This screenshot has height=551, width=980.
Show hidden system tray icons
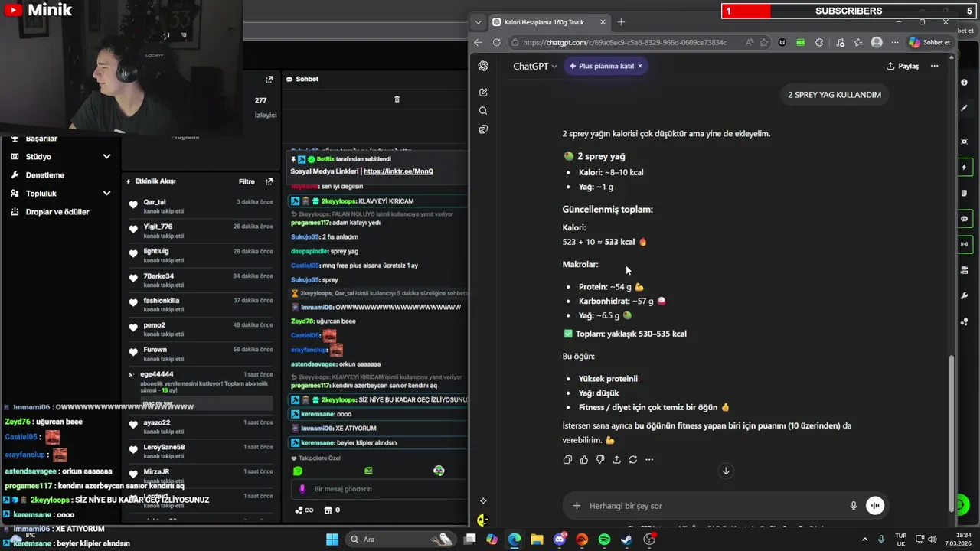(x=865, y=540)
